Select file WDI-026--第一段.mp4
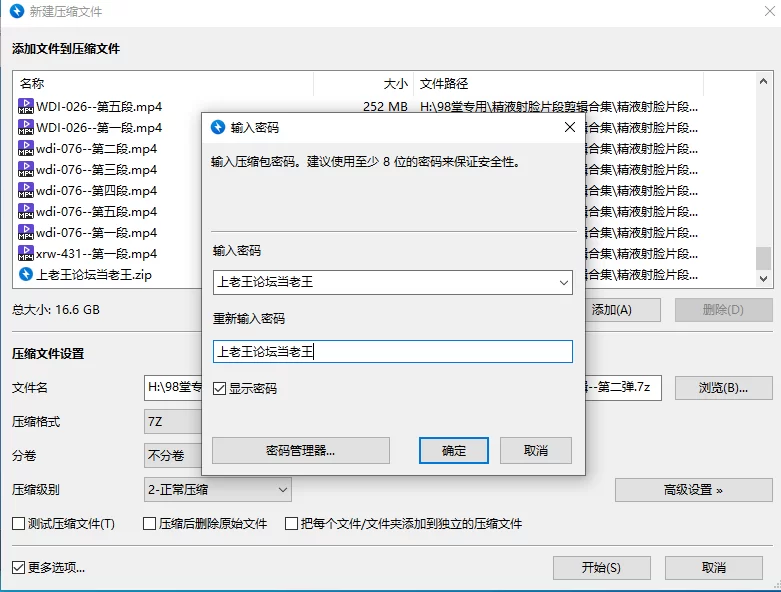Image resolution: width=781 pixels, height=592 pixels. tap(99, 127)
